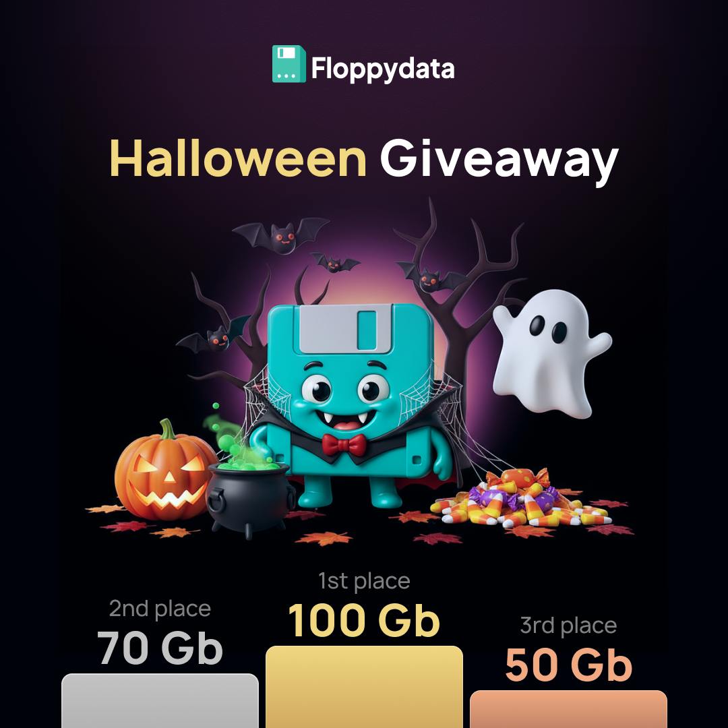Viewport: 728px width, 728px height.
Task: Click the largest bat above the mascot
Action: tap(281, 236)
